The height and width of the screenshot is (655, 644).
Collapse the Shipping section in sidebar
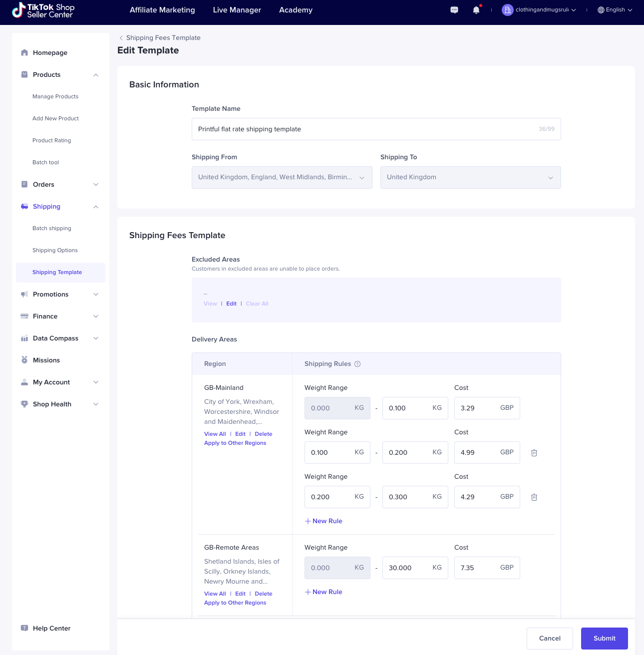click(95, 206)
